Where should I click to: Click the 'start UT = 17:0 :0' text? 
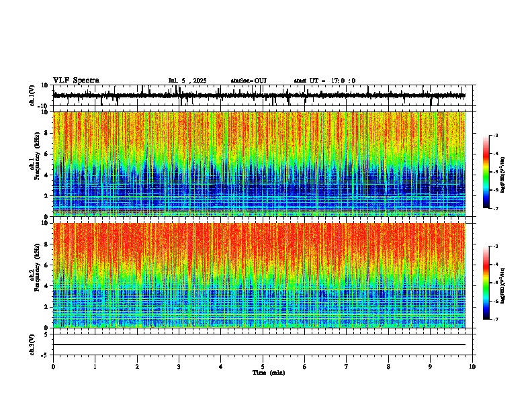pyautogui.click(x=324, y=81)
